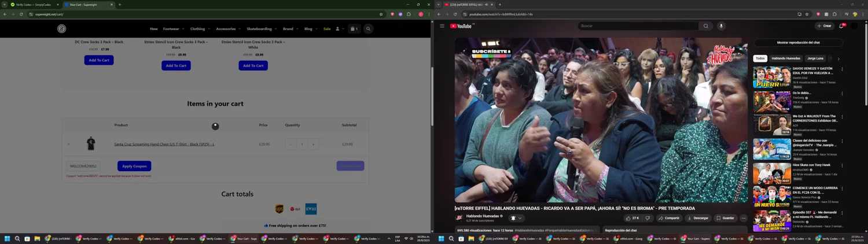Image resolution: width=868 pixels, height=244 pixels.
Task: Open new tab in YouTube browser window
Action: tap(500, 5)
